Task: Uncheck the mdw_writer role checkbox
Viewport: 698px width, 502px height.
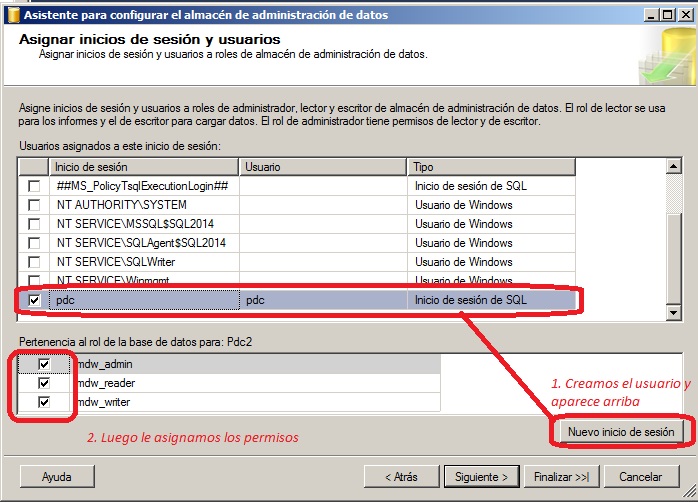Action: pyautogui.click(x=44, y=402)
